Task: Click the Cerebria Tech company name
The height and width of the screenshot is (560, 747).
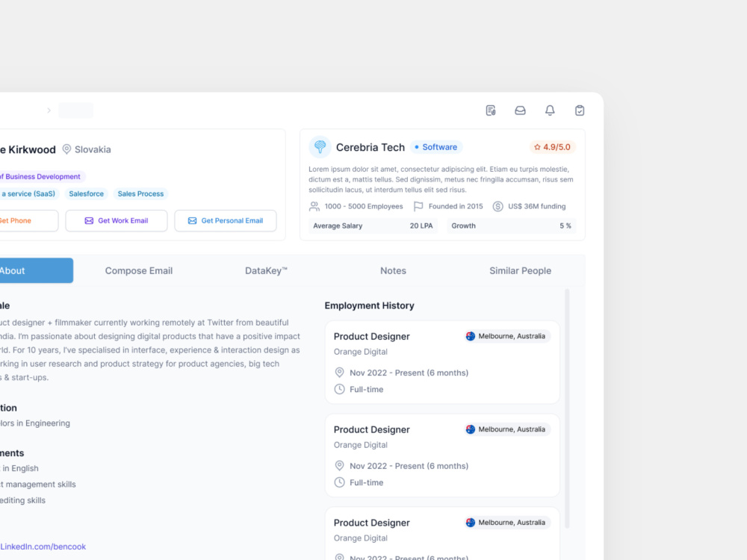Action: coord(371,147)
